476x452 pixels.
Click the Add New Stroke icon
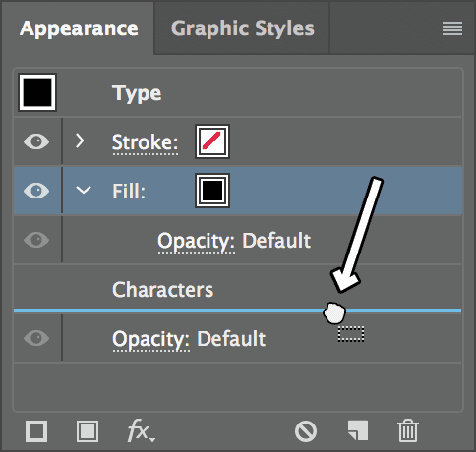[36, 431]
